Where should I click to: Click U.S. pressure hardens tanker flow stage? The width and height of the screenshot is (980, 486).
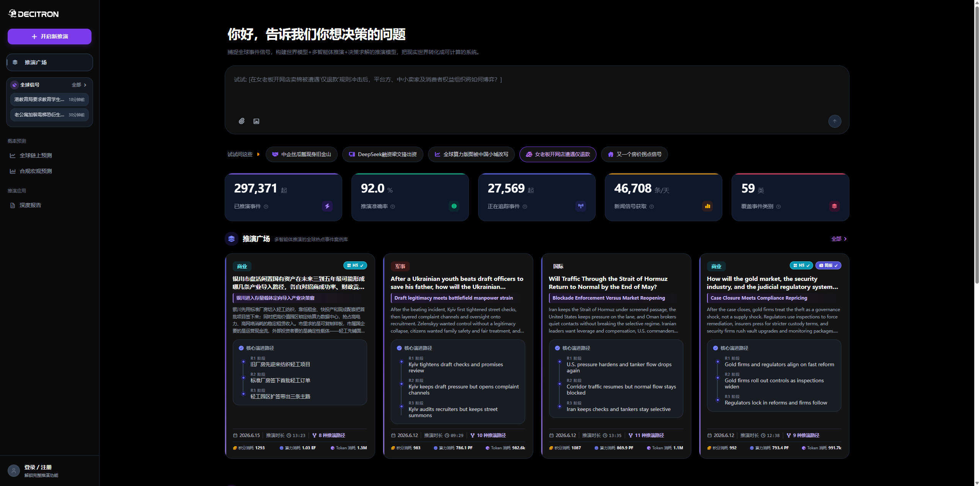coord(619,367)
